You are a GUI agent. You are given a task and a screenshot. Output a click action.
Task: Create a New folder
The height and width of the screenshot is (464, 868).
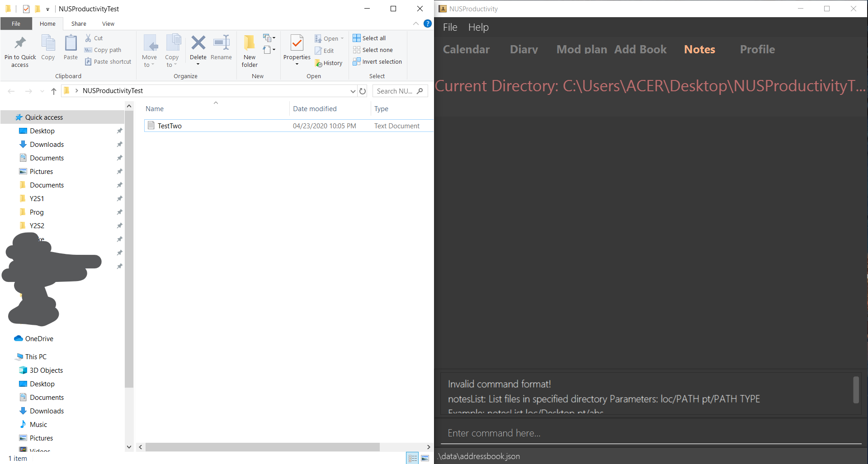click(250, 51)
